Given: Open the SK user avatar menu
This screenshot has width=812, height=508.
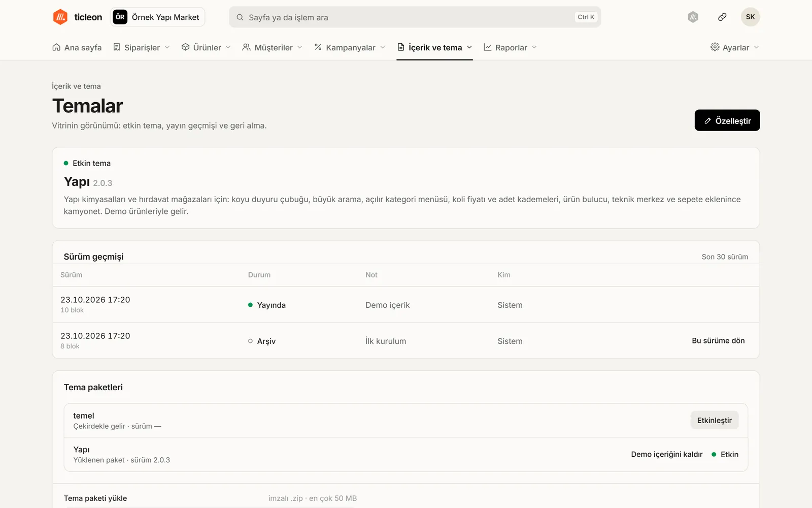Looking at the screenshot, I should pos(750,17).
